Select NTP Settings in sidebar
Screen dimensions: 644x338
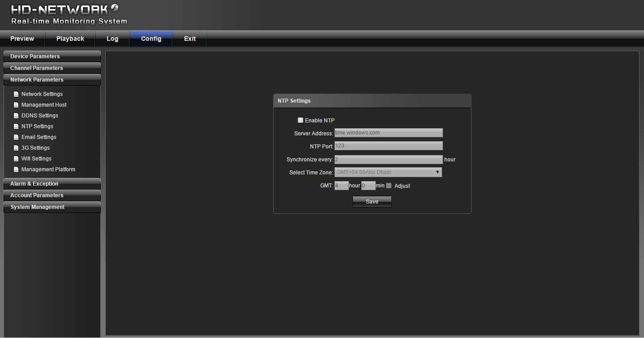37,126
